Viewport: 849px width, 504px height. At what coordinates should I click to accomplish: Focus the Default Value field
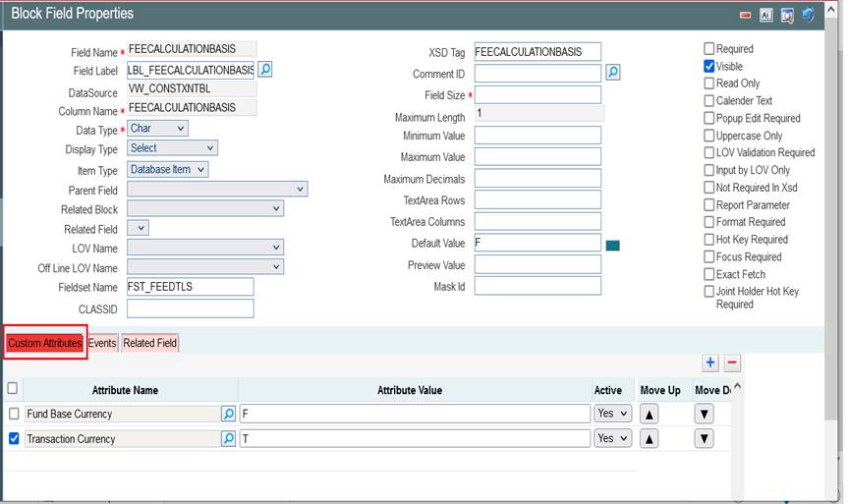538,243
